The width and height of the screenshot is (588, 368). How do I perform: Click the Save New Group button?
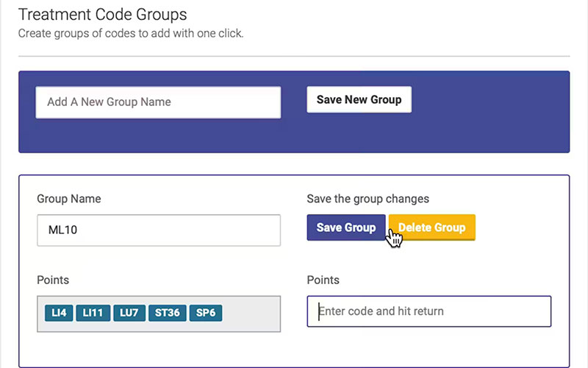[x=359, y=99]
